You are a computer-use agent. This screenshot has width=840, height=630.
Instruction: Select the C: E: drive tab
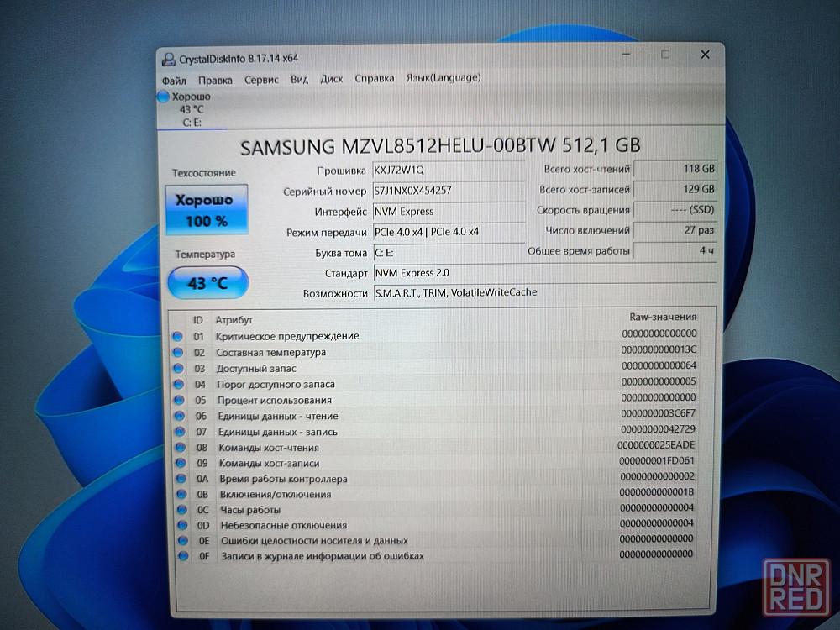[x=192, y=110]
